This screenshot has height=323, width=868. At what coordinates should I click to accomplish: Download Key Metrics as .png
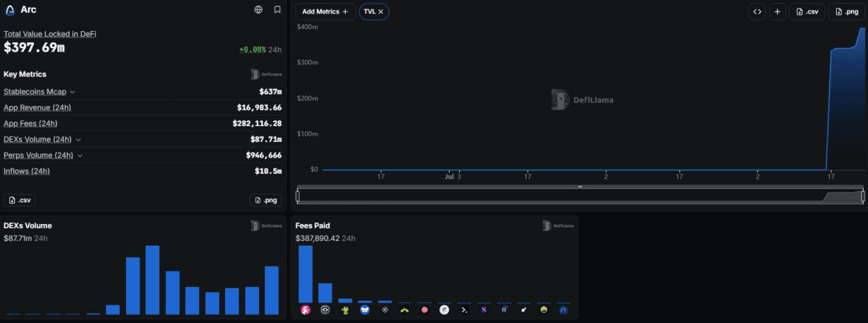pyautogui.click(x=266, y=199)
